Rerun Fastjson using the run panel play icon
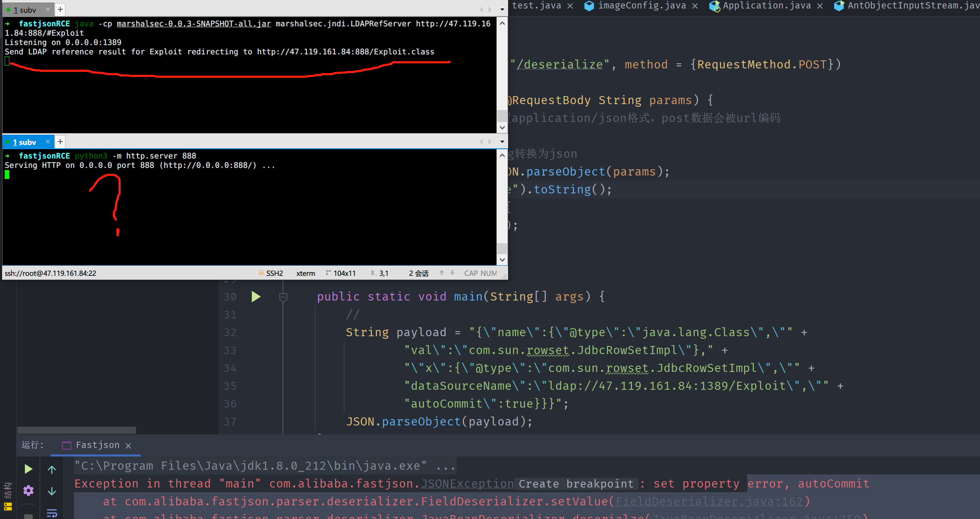The height and width of the screenshot is (519, 980). pyautogui.click(x=28, y=469)
